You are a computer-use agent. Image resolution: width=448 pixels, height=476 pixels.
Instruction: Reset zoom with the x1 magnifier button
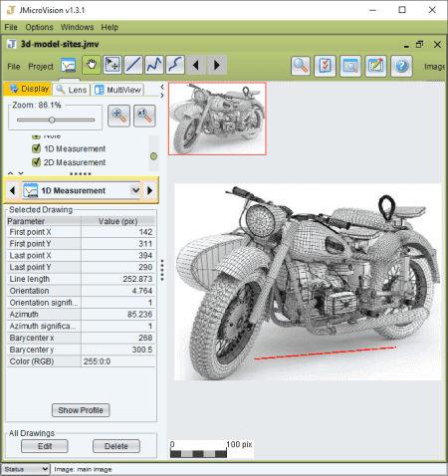click(x=144, y=116)
